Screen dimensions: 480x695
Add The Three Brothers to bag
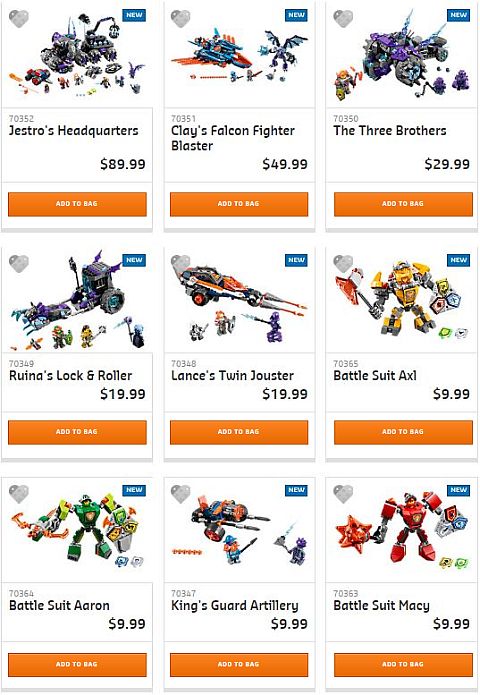pyautogui.click(x=403, y=204)
